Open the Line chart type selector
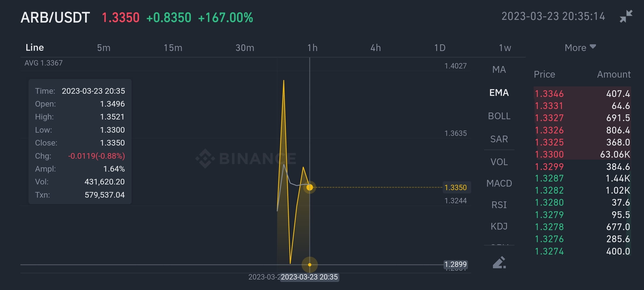The height and width of the screenshot is (290, 644). tap(34, 47)
